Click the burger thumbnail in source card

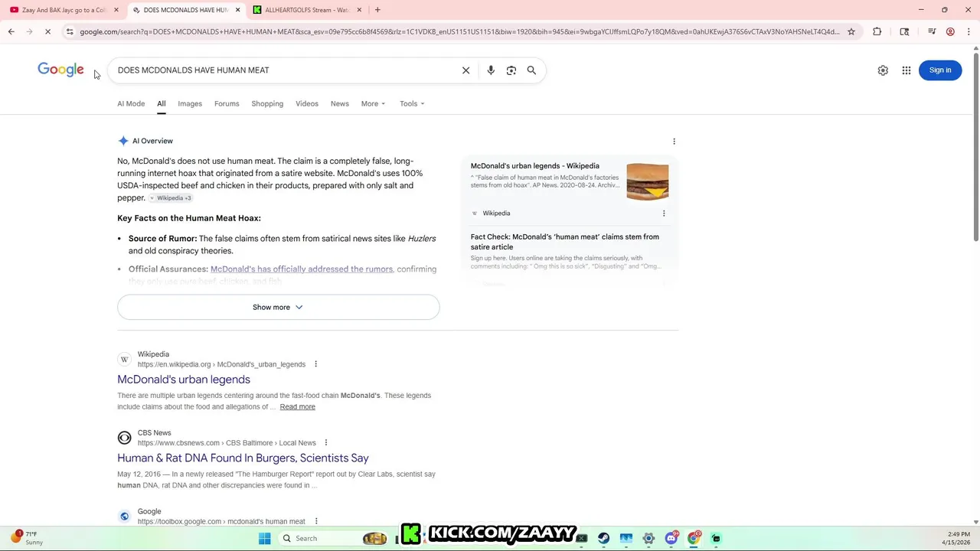648,181
